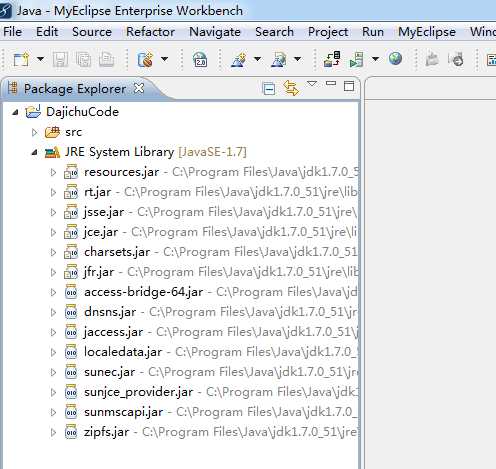Click the MyEclipse app icon in title bar

[x=5, y=10]
